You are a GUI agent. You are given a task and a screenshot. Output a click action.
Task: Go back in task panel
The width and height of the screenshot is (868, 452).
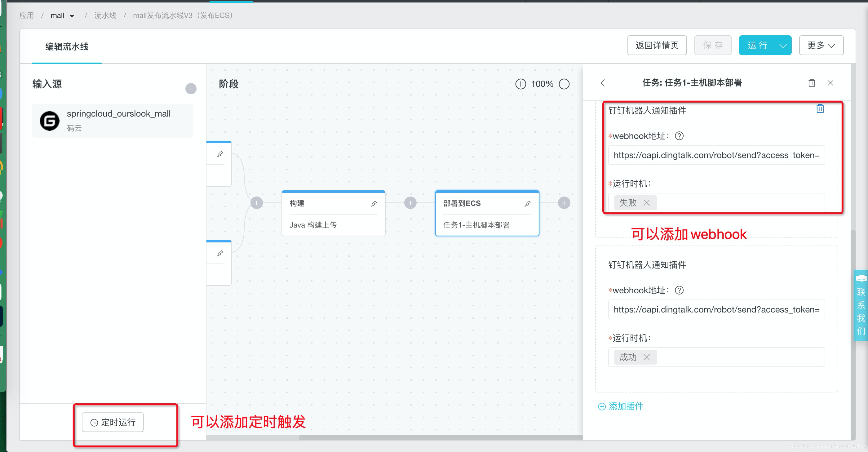pos(603,83)
